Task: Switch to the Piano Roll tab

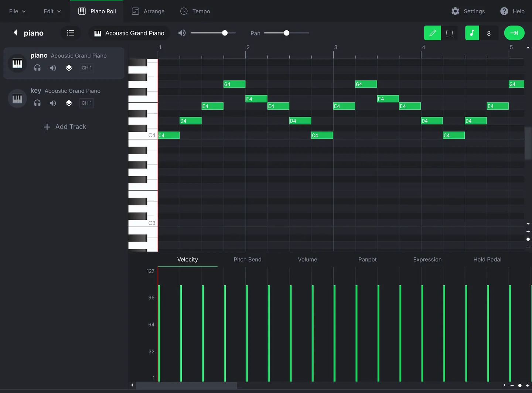Action: click(97, 11)
